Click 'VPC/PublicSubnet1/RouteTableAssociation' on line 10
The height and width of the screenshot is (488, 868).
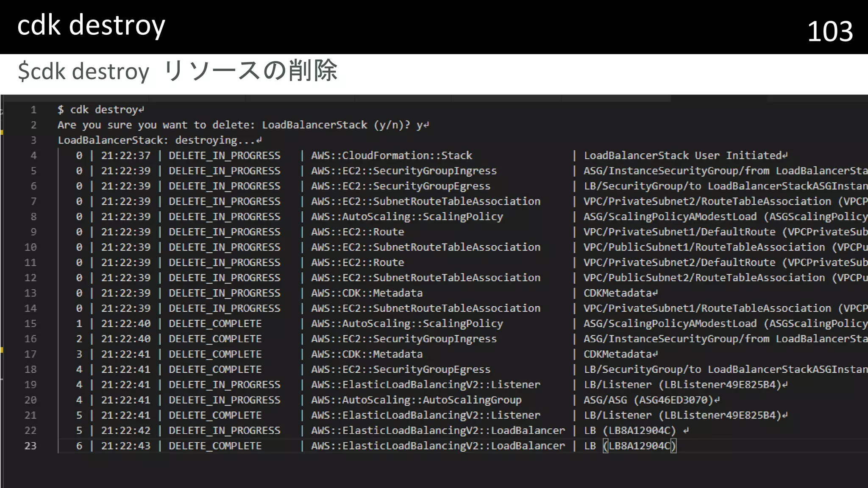(704, 247)
